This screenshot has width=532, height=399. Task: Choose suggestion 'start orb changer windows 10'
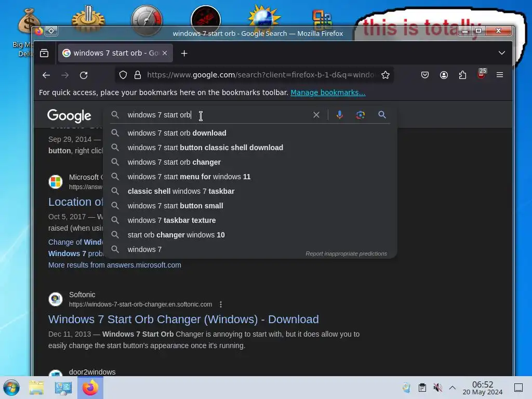coord(250,235)
